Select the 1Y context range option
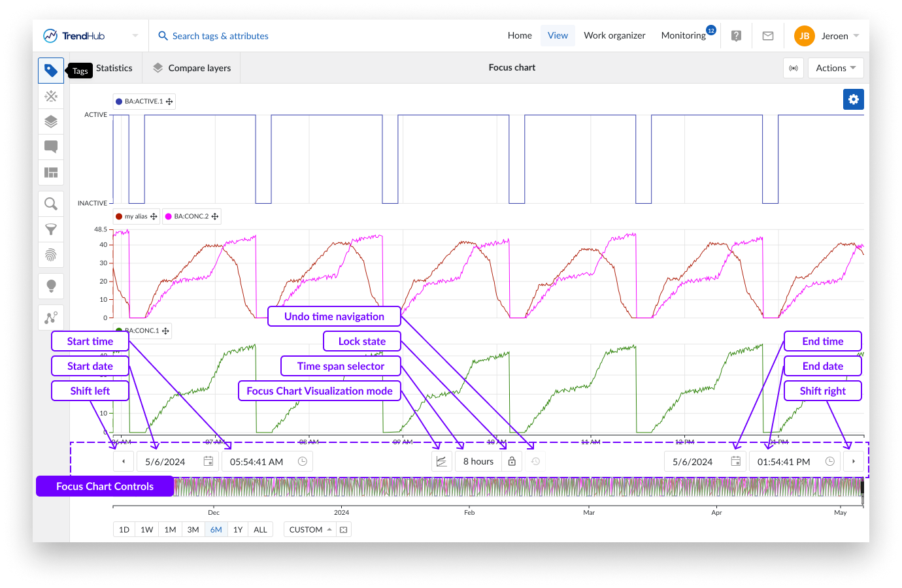Image resolution: width=902 pixels, height=588 pixels. pyautogui.click(x=238, y=529)
